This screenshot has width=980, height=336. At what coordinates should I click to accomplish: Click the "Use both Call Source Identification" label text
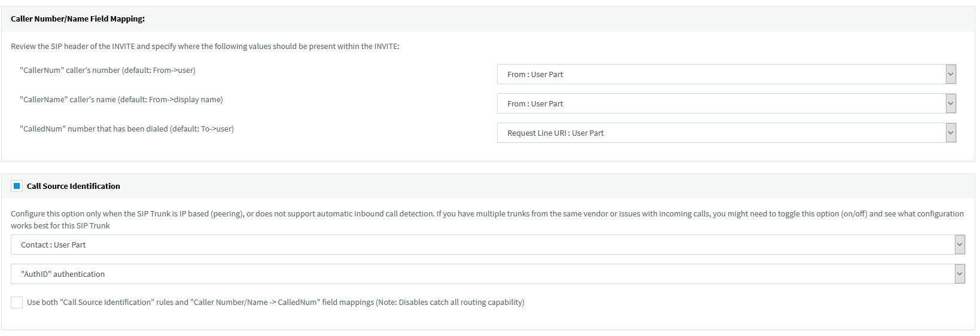tap(275, 303)
